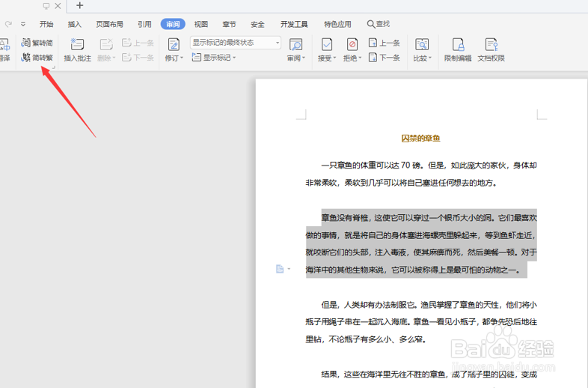
Task: Select the 审阅 ribbon tab
Action: coord(173,25)
